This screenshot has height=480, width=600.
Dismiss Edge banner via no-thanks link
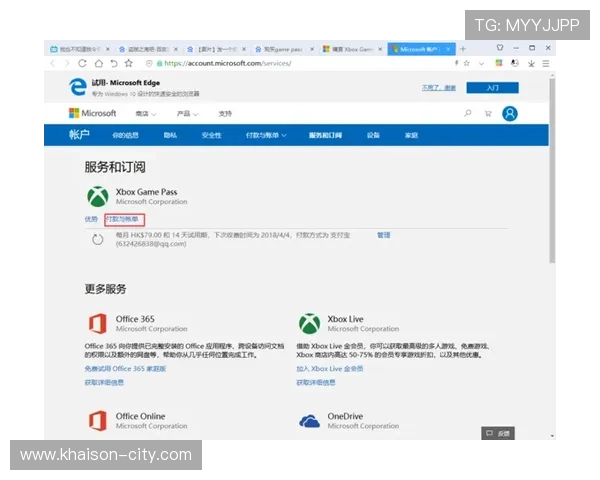pos(439,88)
